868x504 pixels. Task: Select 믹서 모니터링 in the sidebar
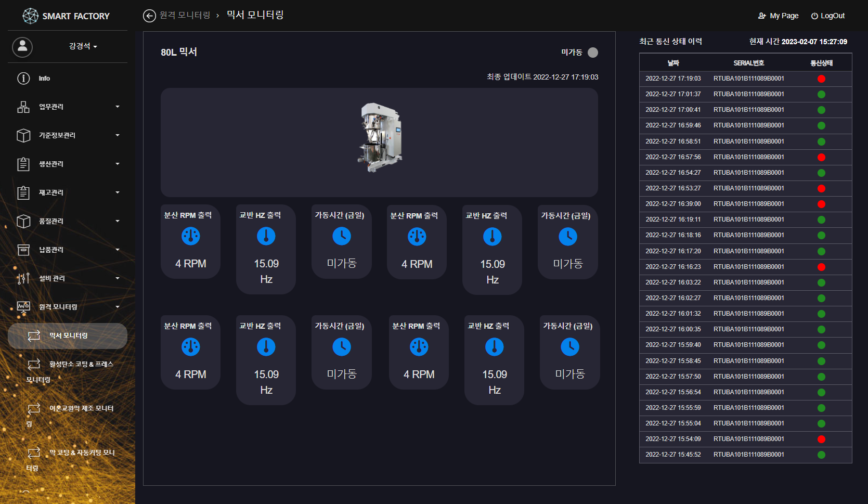68,336
